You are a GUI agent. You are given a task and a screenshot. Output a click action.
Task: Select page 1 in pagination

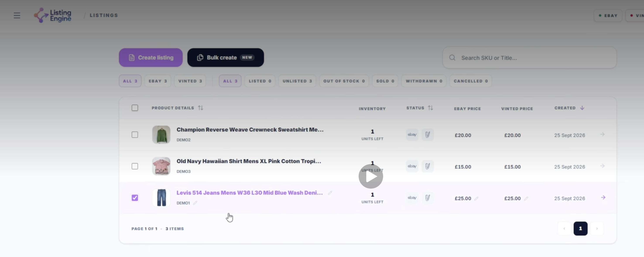(x=581, y=229)
